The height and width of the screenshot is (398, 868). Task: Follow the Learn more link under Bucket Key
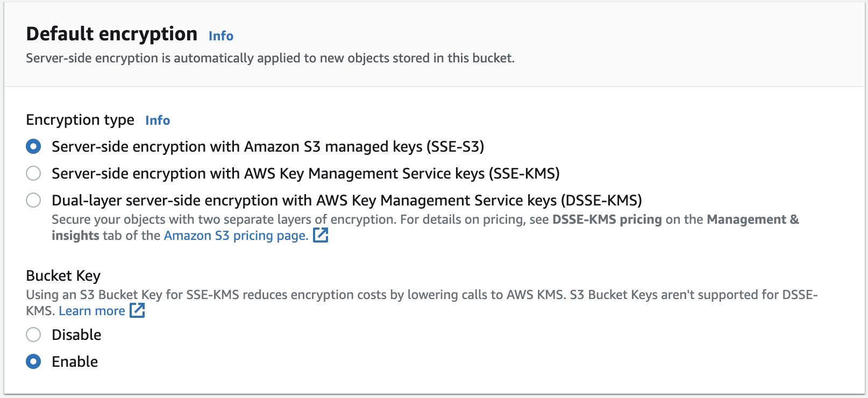pos(91,311)
